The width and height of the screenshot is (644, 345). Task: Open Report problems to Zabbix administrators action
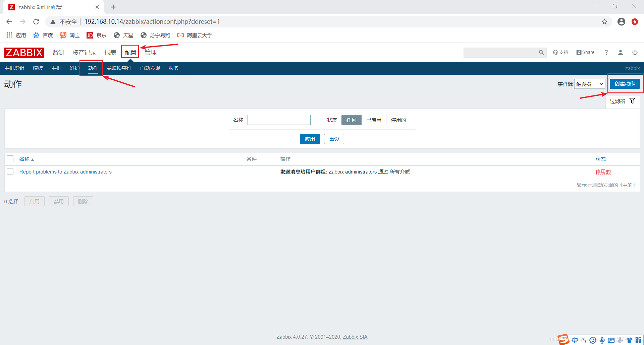(x=65, y=172)
